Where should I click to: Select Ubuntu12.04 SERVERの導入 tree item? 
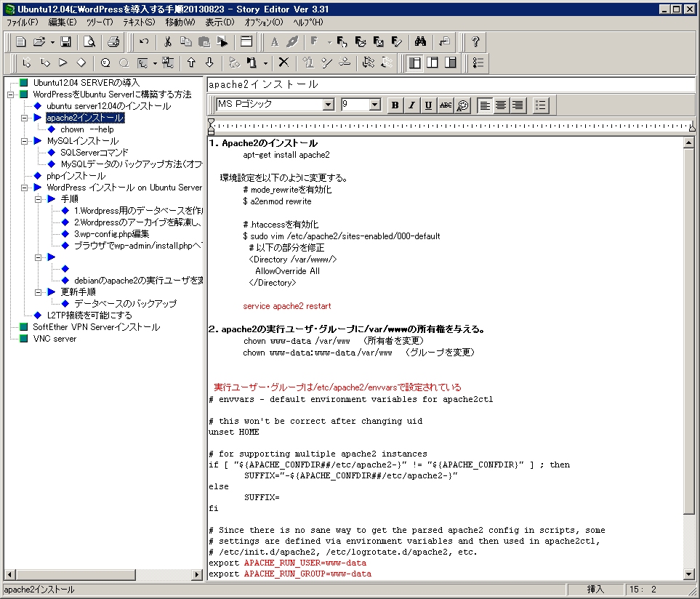point(87,83)
